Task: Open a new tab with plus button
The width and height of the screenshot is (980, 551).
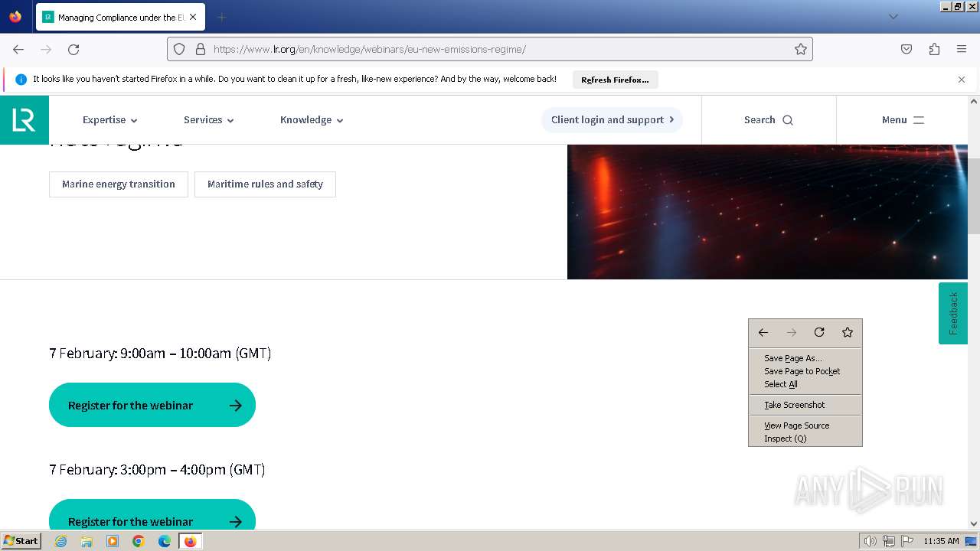Action: coord(221,17)
